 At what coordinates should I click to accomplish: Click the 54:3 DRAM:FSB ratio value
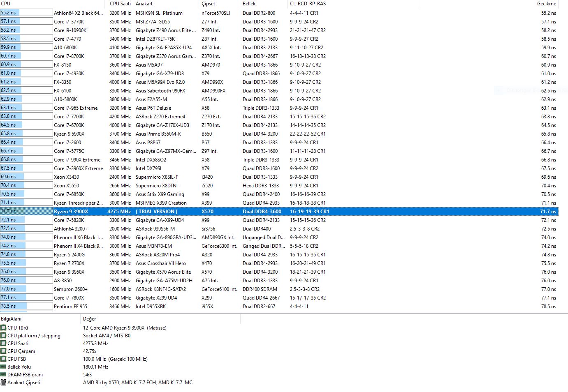pyautogui.click(x=87, y=374)
